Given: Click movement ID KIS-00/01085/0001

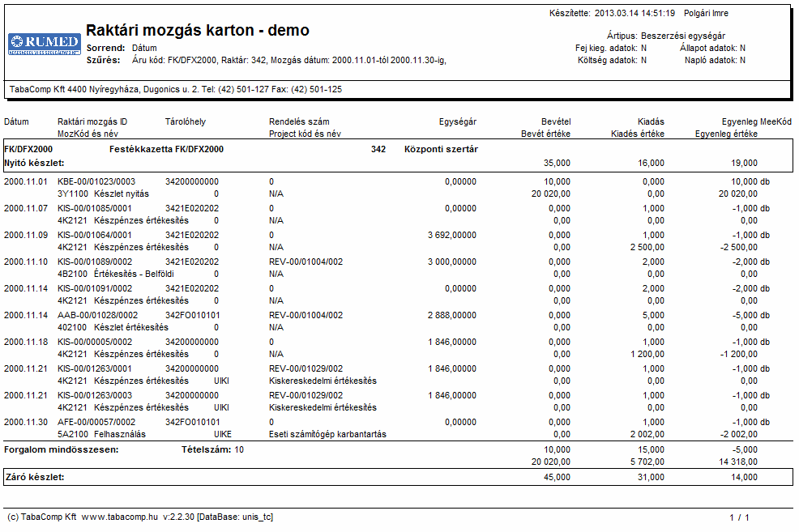Looking at the screenshot, I should click(x=94, y=208).
